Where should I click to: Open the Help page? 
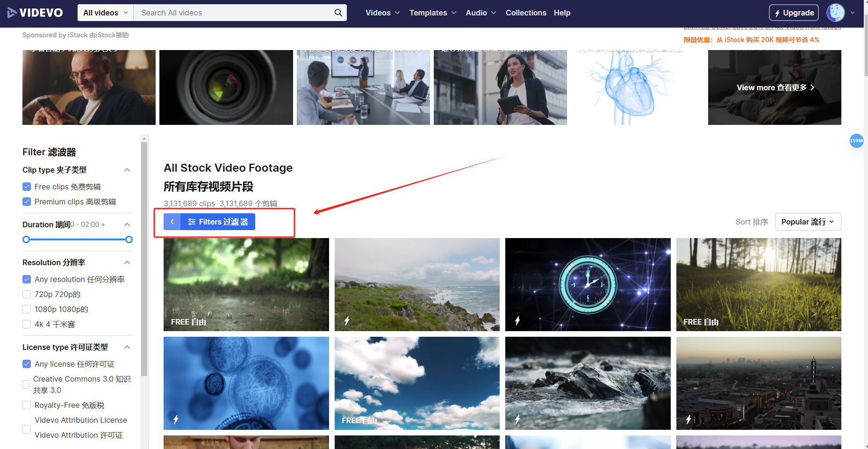coord(562,13)
